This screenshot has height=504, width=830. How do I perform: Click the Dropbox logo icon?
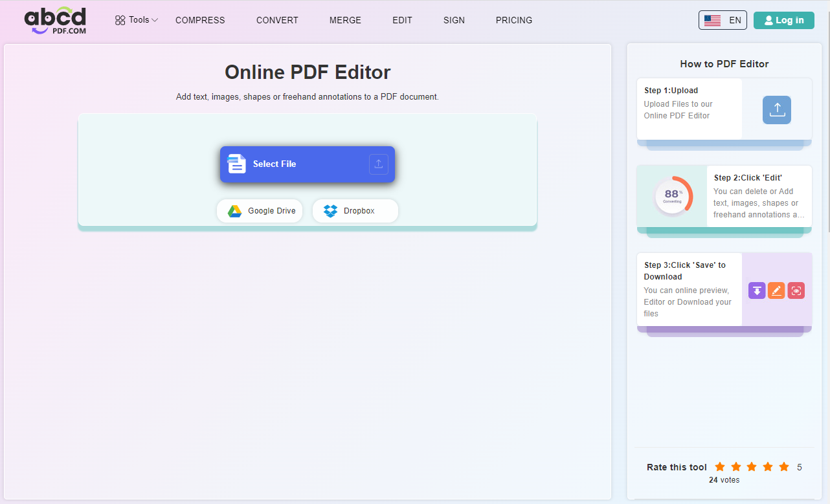[330, 211]
